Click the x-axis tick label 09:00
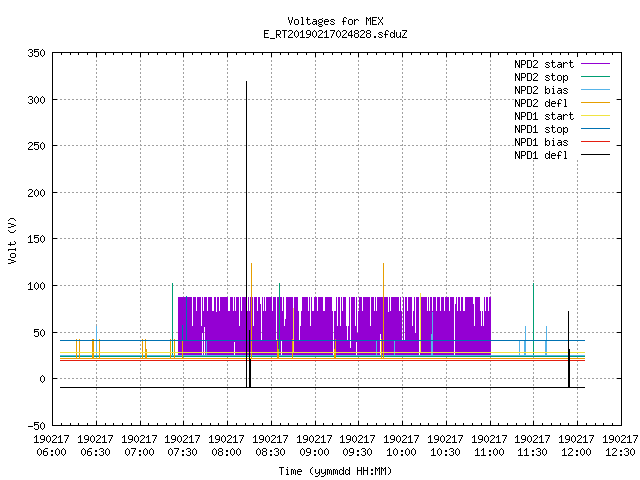Screen dimensions: 640x480 click(x=314, y=452)
